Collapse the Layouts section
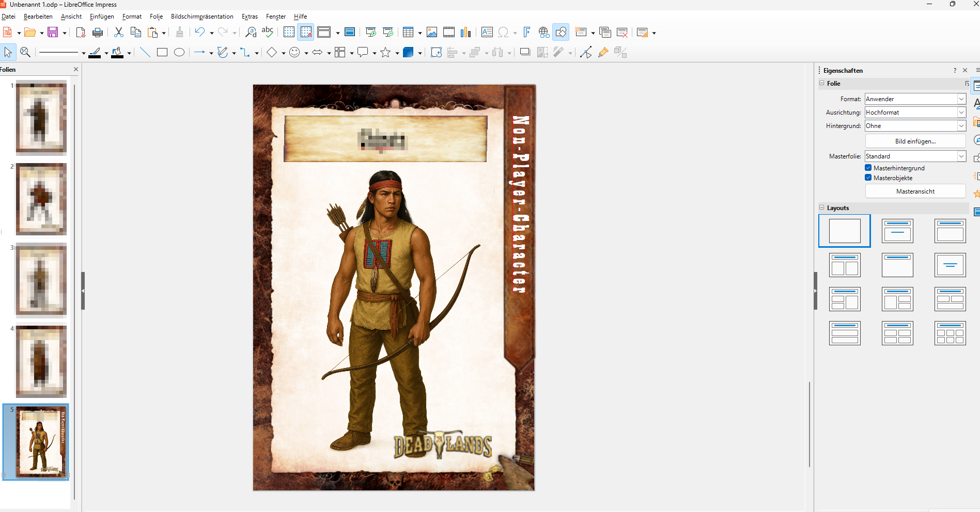Viewport: 980px width, 512px height. point(822,207)
